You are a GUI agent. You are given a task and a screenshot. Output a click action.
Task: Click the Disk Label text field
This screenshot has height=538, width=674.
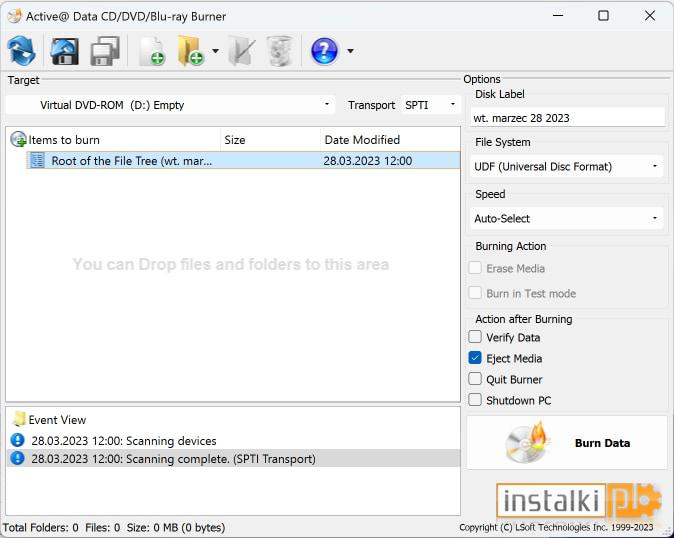pos(567,118)
